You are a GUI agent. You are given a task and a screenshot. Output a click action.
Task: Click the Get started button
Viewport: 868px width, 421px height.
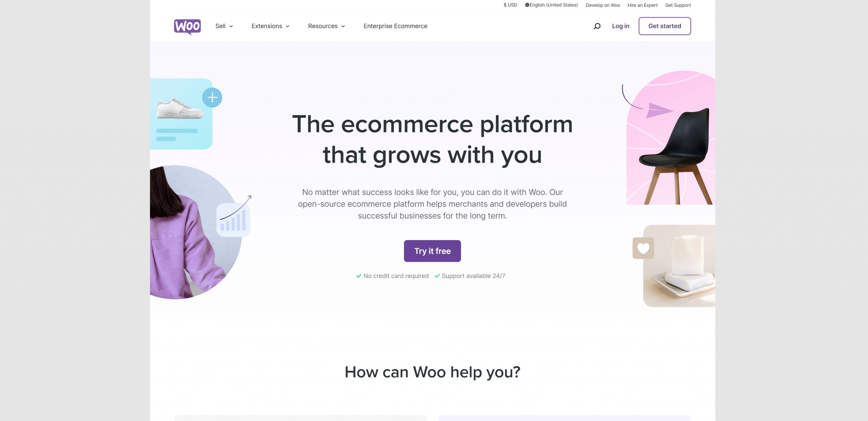click(x=665, y=26)
